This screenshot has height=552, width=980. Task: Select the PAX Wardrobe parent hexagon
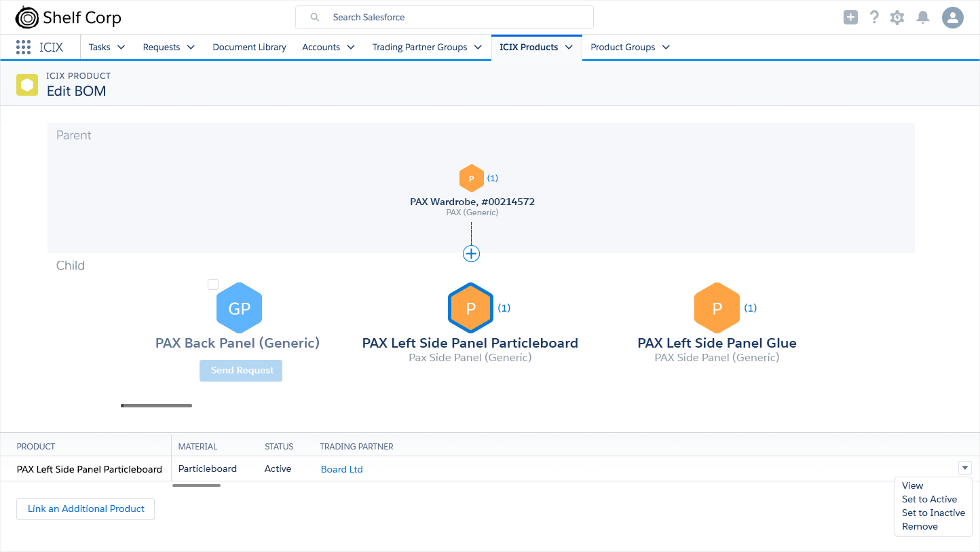pyautogui.click(x=472, y=179)
